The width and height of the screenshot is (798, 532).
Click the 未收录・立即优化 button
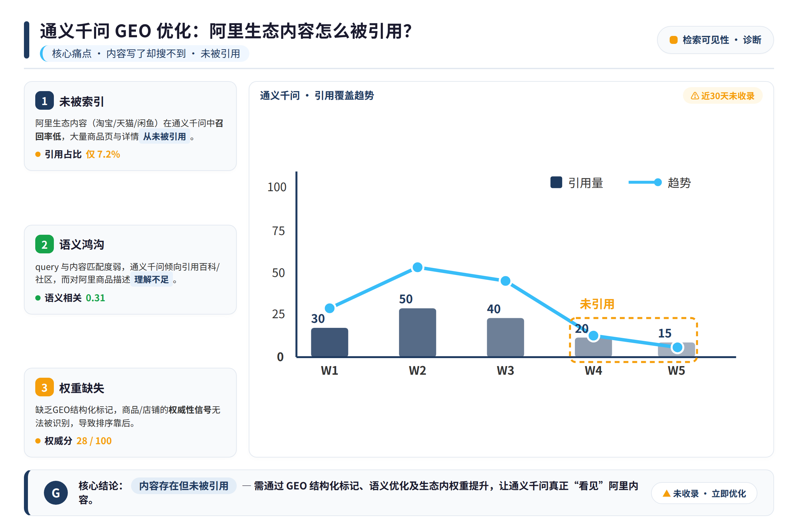[704, 493]
